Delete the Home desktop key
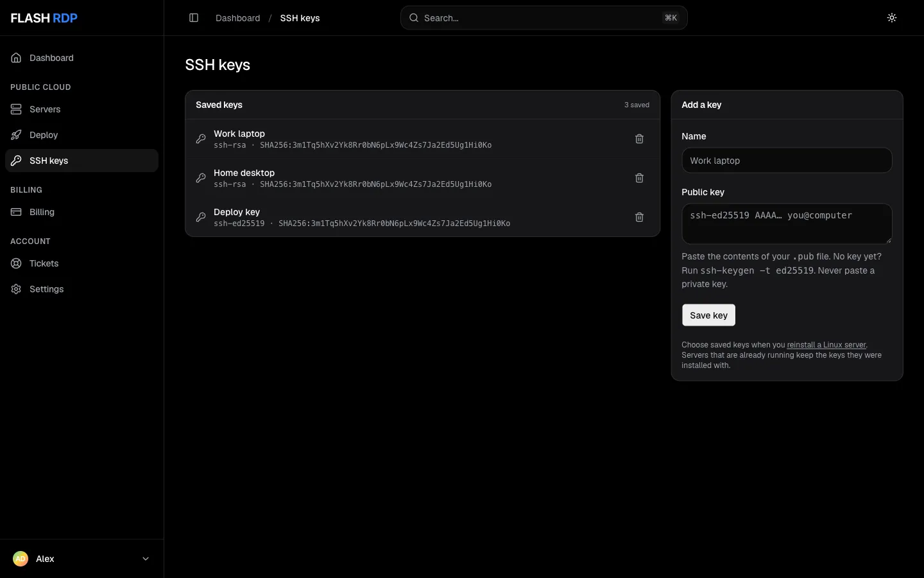Screen dimensions: 924x578 (x=639, y=178)
